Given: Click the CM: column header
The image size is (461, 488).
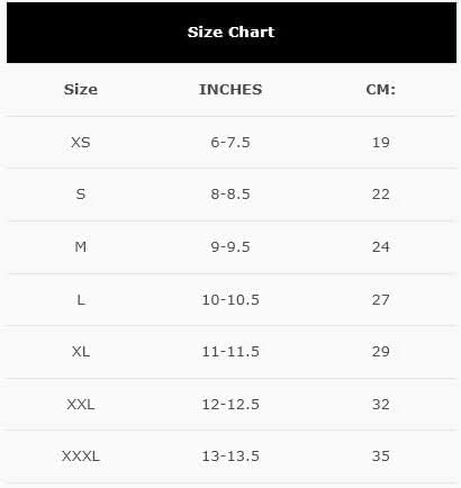Looking at the screenshot, I should (x=381, y=89).
